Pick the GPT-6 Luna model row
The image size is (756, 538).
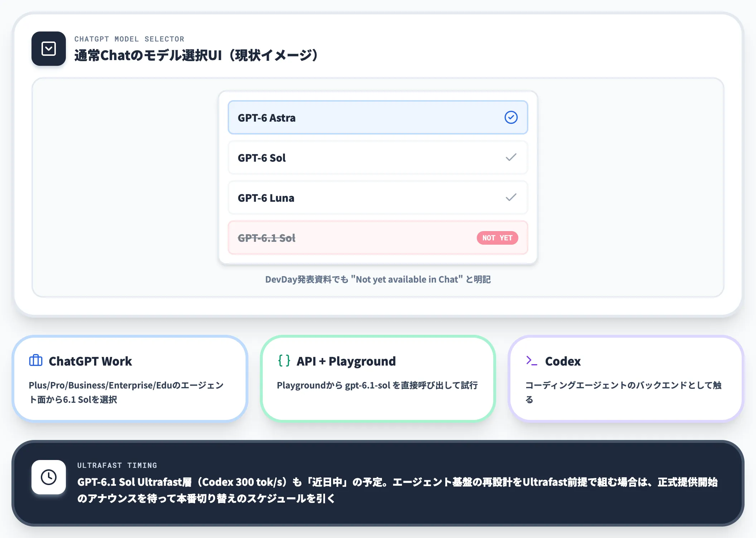pyautogui.click(x=378, y=197)
